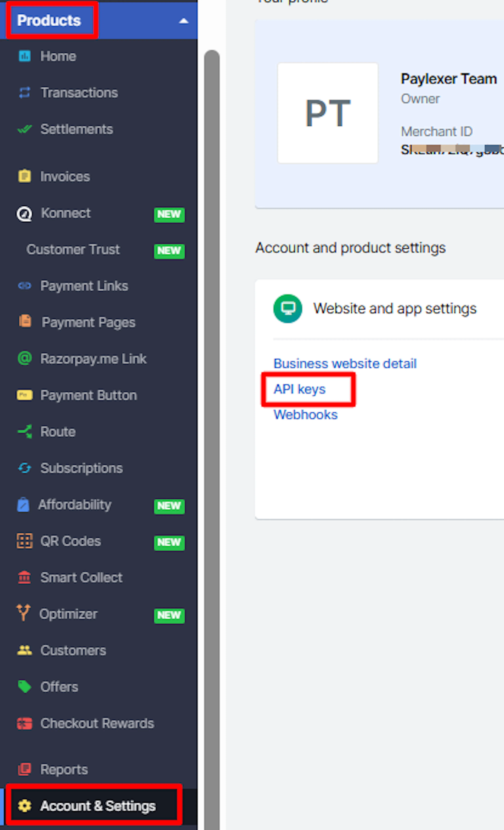Collapse the Products menu with arrow

click(x=183, y=21)
